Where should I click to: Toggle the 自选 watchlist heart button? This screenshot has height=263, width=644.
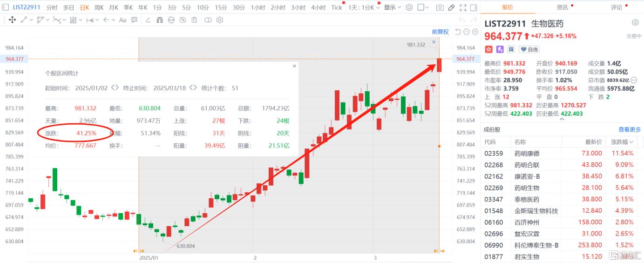[x=529, y=49]
